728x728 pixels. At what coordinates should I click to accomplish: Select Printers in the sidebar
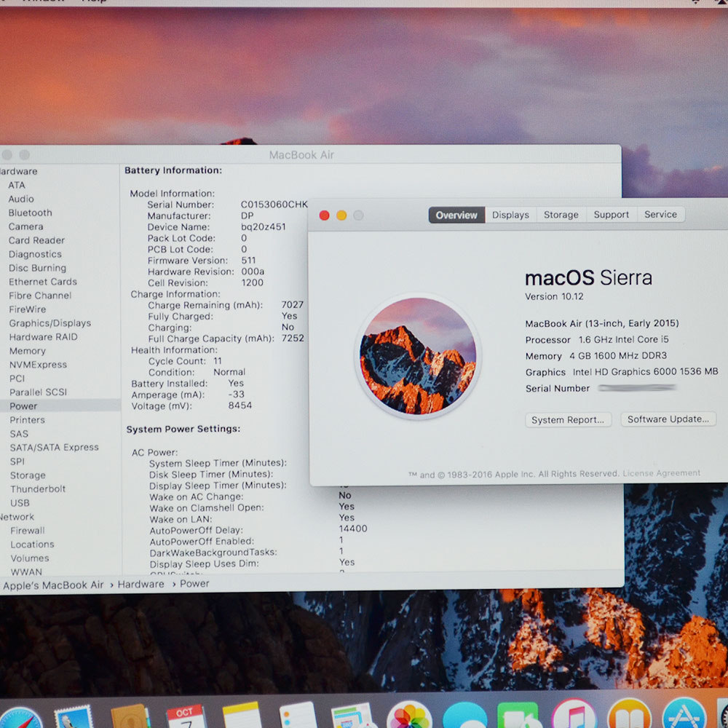pos(28,420)
